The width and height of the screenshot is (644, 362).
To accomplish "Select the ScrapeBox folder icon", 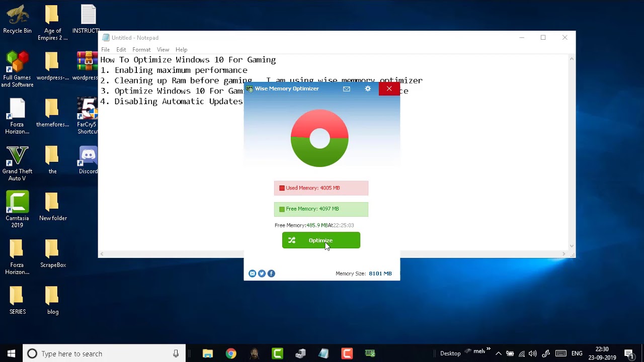I will point(52,253).
